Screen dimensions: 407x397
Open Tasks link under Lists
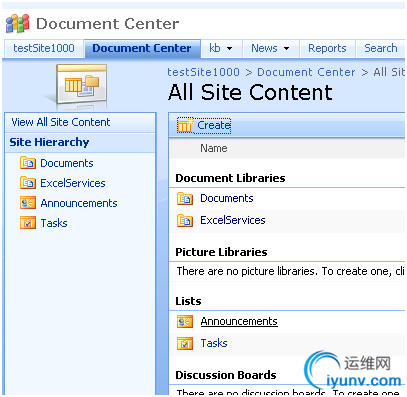[214, 343]
